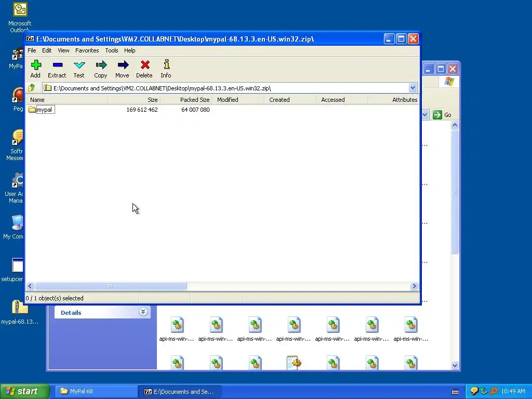Select the notepad-style file icon in Explorer
The width and height of the screenshot is (532, 399).
point(294,362)
